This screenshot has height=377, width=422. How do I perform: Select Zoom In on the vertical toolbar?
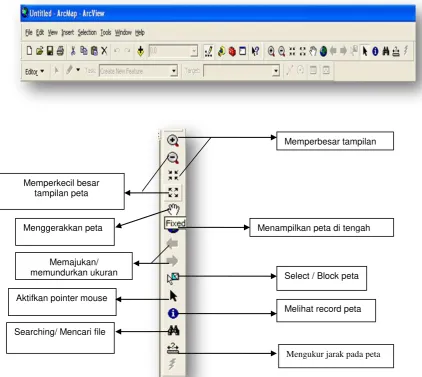(x=173, y=140)
